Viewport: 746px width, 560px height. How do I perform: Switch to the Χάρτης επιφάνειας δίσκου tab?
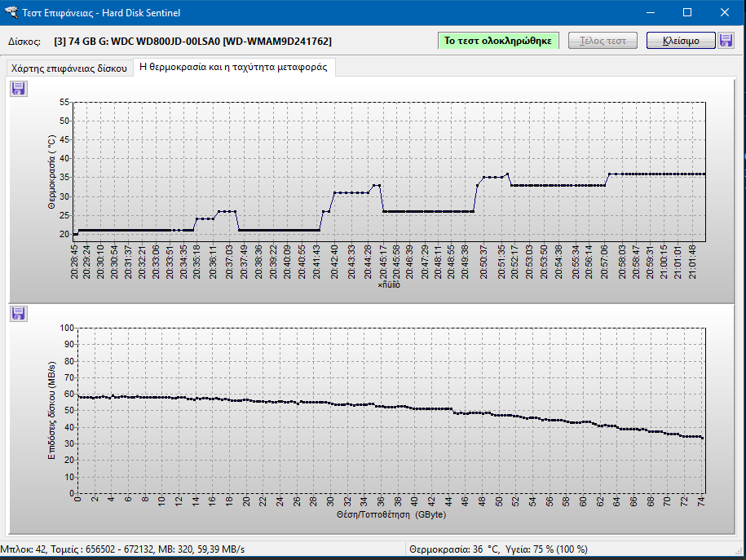(x=69, y=68)
